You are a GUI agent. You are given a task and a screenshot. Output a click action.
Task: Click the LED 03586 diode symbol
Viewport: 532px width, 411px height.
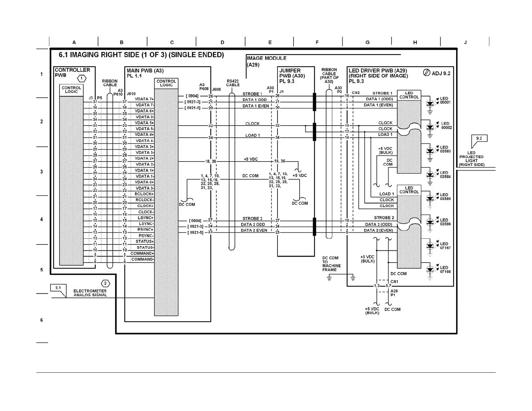click(x=430, y=222)
